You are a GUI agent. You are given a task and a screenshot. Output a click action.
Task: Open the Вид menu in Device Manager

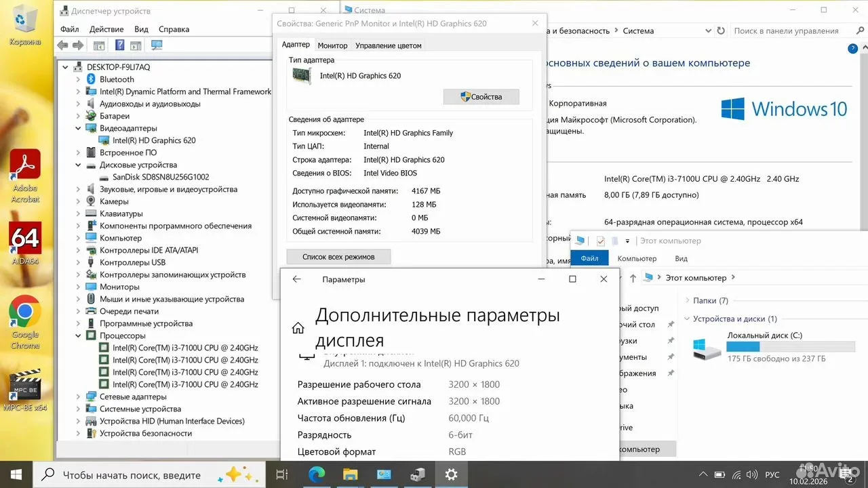(141, 29)
